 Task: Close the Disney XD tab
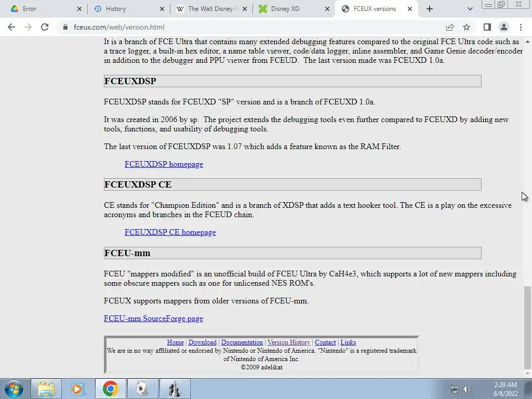[x=327, y=9]
